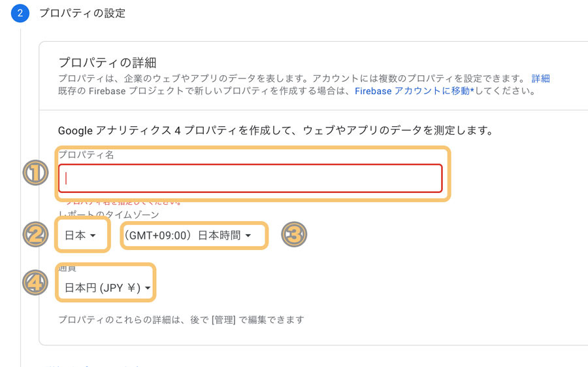Click the プロパティの詳細 section heading
The width and height of the screenshot is (588, 367).
pyautogui.click(x=107, y=62)
